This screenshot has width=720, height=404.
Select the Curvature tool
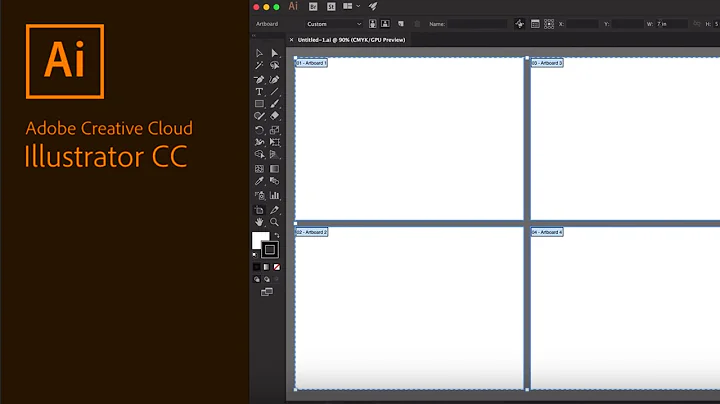pyautogui.click(x=275, y=79)
